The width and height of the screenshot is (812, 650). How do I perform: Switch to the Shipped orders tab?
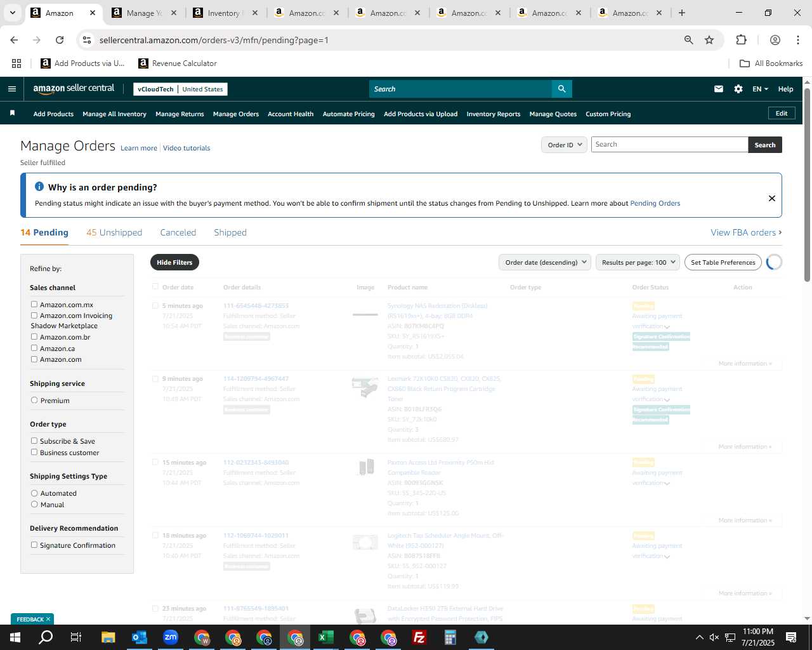click(x=230, y=232)
